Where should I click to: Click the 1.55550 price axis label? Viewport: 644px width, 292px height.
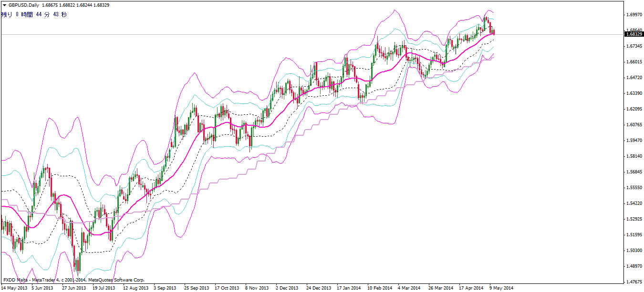tap(634, 188)
